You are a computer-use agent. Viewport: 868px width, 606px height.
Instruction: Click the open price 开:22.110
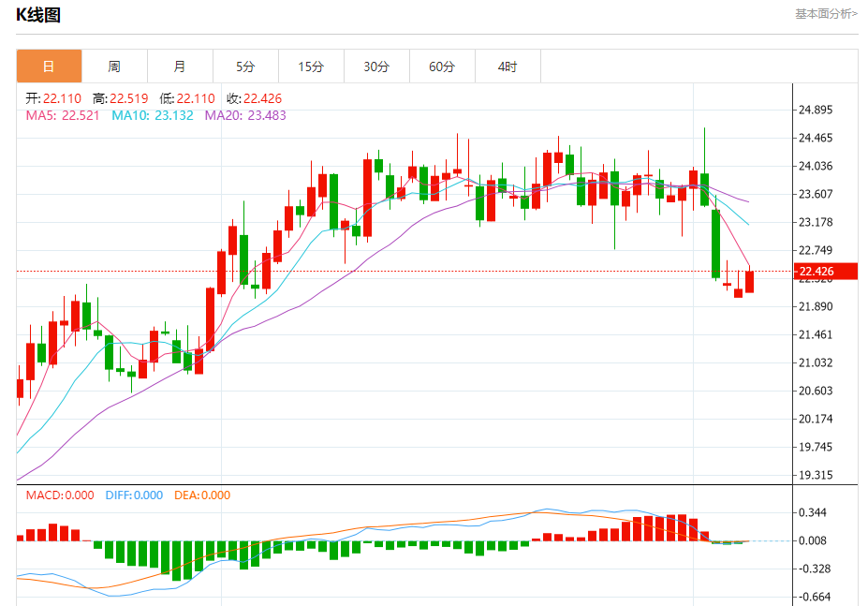[x=53, y=98]
